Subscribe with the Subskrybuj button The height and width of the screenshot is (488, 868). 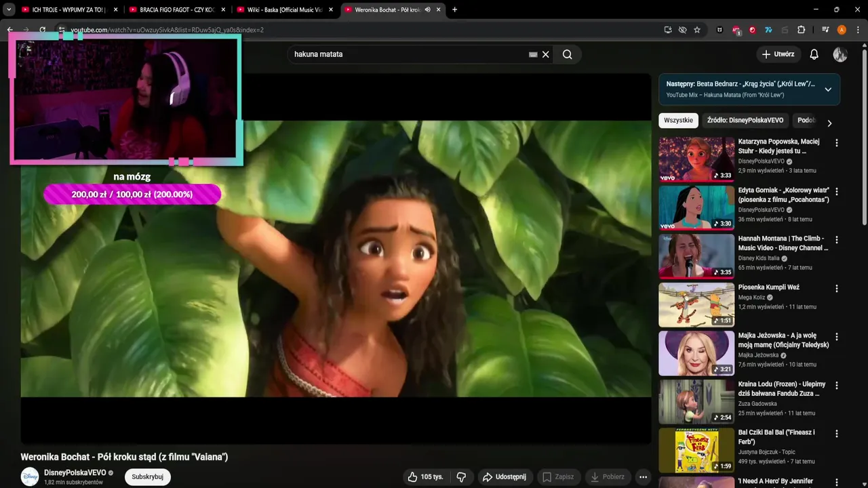pos(148,477)
